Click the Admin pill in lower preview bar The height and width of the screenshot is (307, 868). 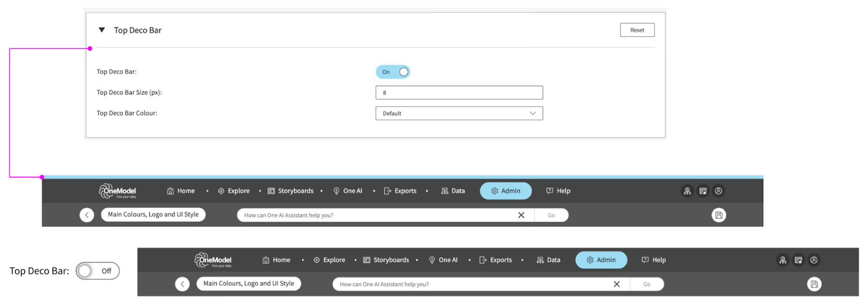pos(601,260)
